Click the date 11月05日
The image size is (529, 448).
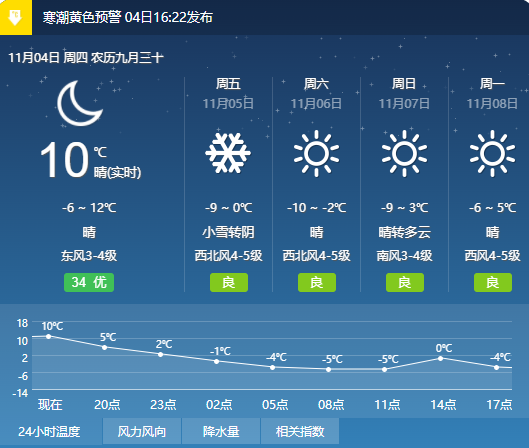click(x=228, y=104)
